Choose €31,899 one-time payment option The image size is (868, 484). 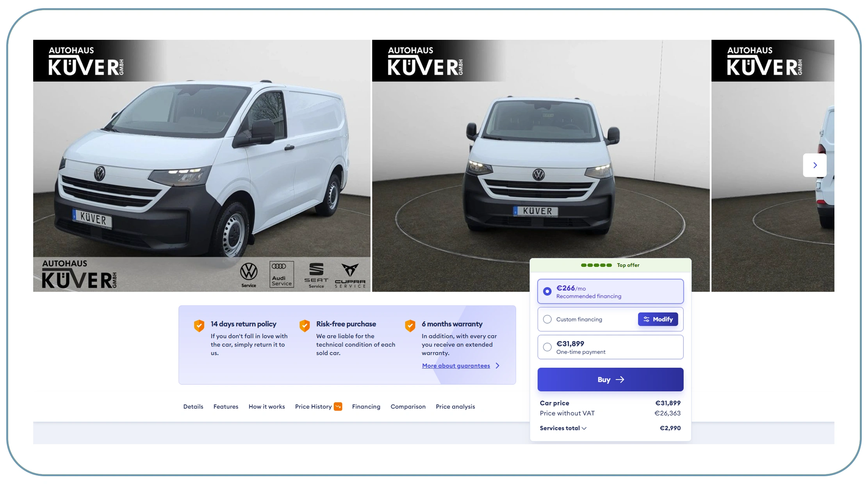click(547, 347)
